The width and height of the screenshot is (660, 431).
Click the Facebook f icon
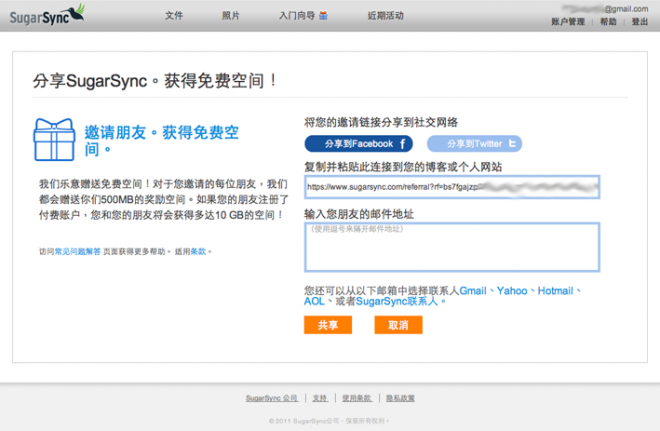point(405,144)
